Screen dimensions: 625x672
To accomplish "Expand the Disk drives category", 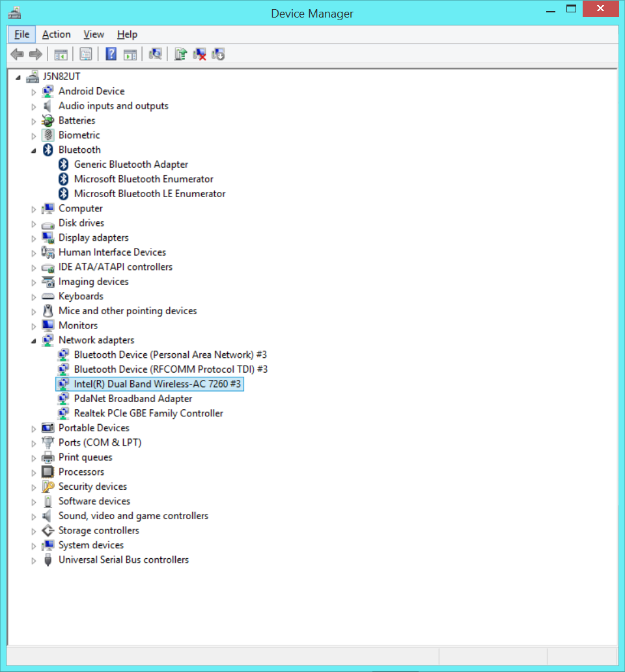I will pyautogui.click(x=33, y=224).
